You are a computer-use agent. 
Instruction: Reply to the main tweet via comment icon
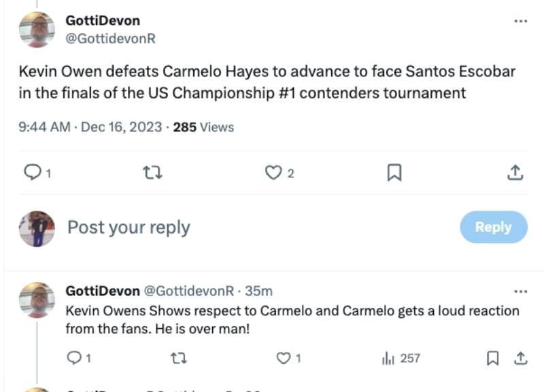pyautogui.click(x=33, y=173)
